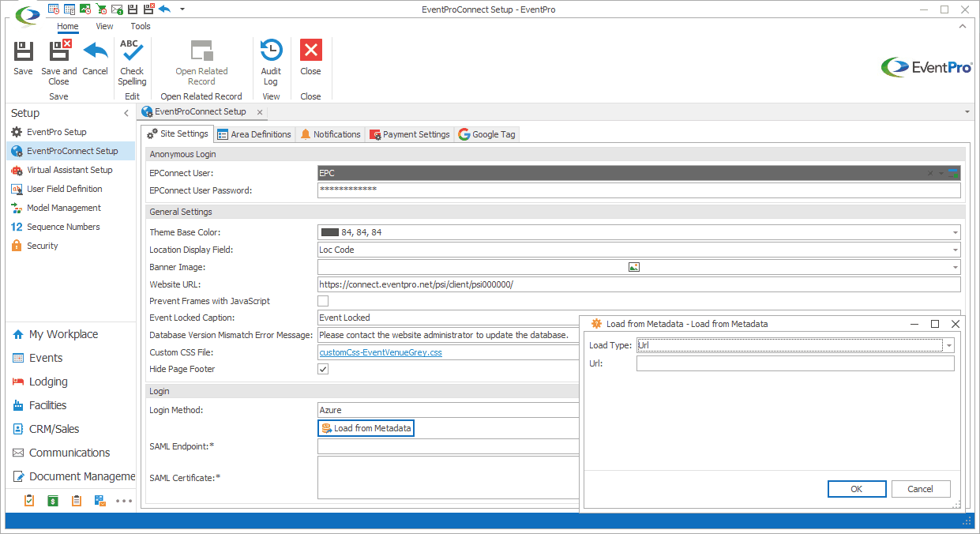980x534 pixels.
Task: Open the Banner Image dropdown arrow
Action: pyautogui.click(x=955, y=267)
